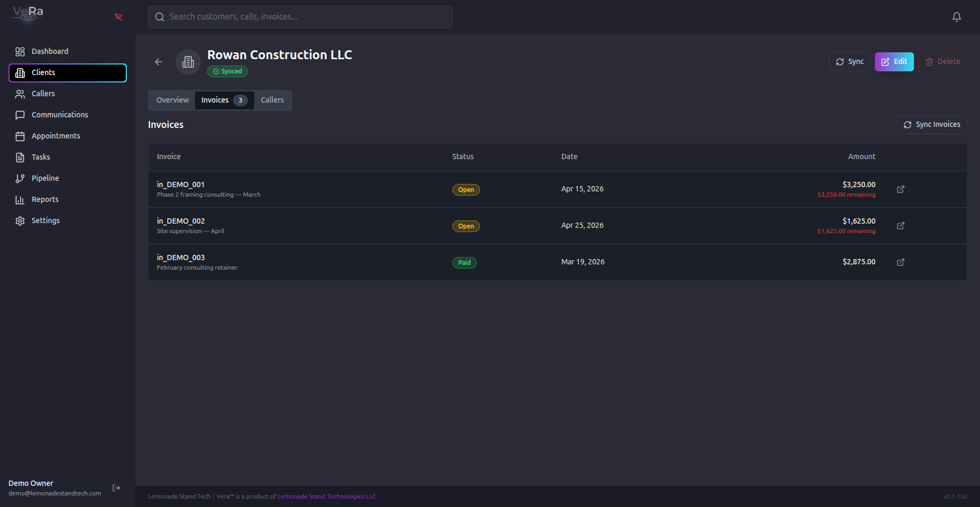Viewport: 980px width, 507px height.
Task: Click Open status badge for in_DEMO_001
Action: [x=466, y=190]
